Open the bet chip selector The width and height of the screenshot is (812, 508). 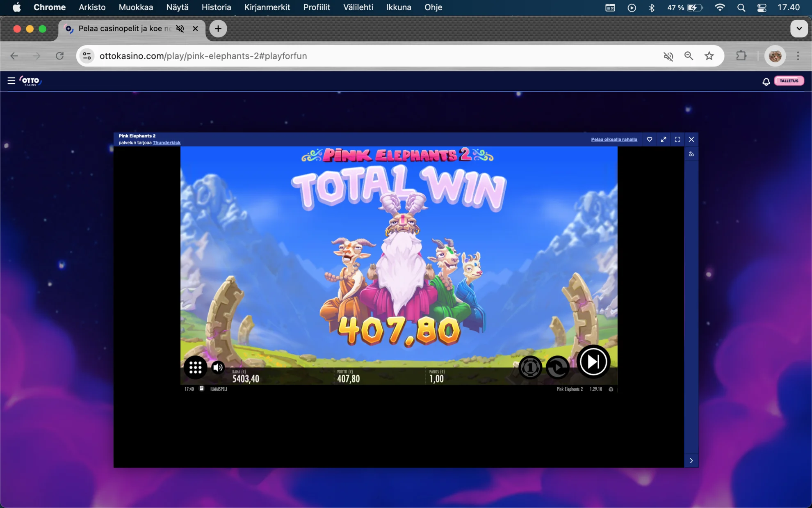click(x=530, y=367)
